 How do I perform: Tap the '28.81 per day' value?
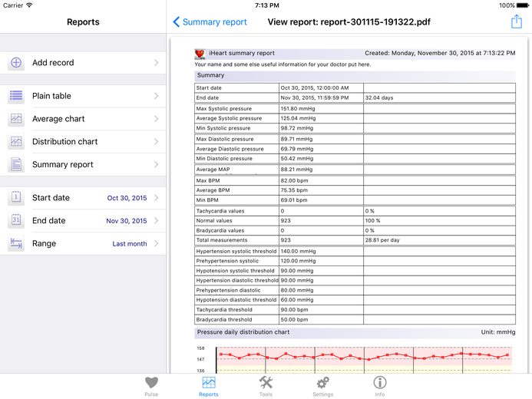382,240
